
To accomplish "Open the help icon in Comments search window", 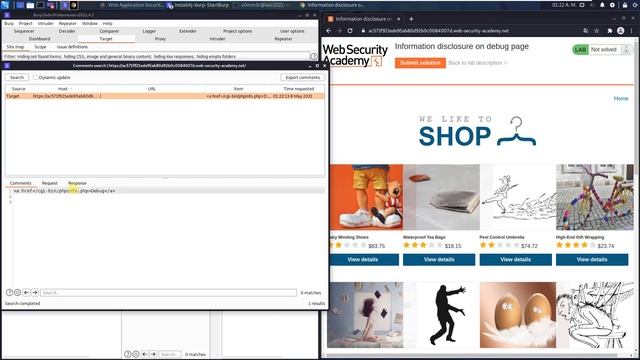I will coord(9,293).
